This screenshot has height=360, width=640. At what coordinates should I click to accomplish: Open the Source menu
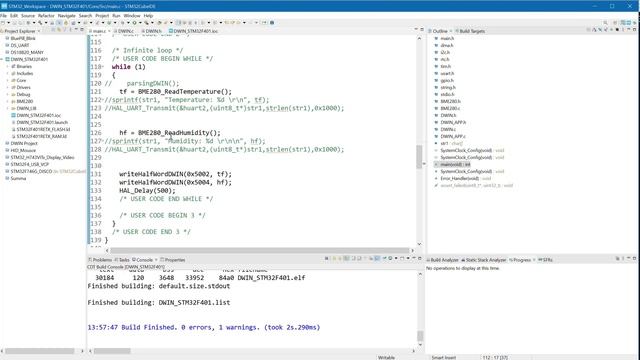point(28,16)
